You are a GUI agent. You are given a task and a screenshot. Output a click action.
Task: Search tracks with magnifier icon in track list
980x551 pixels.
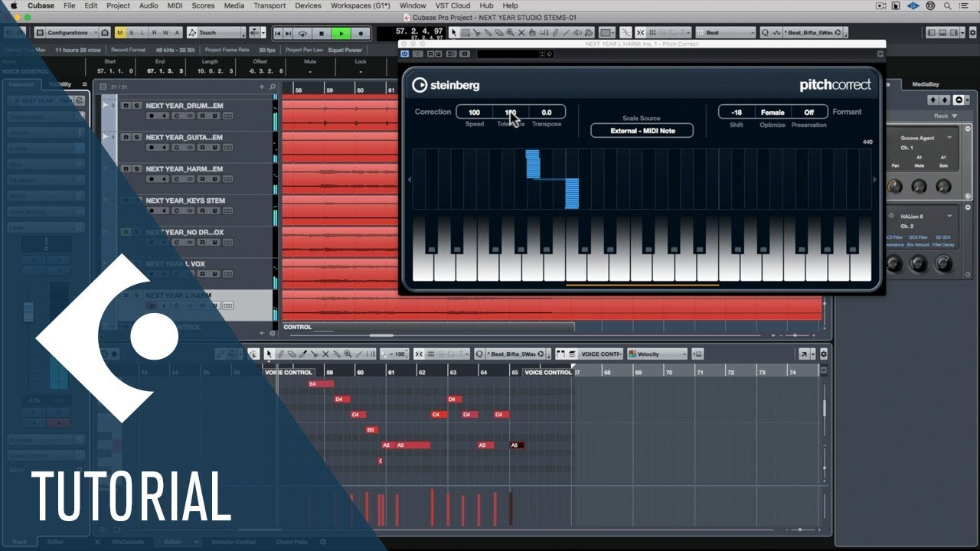tap(272, 87)
